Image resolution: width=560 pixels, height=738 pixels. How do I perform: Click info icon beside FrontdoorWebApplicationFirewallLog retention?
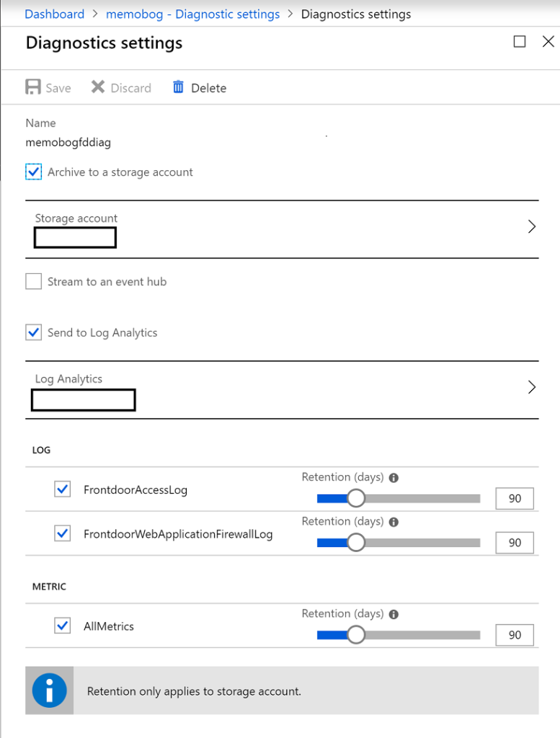pos(394,522)
